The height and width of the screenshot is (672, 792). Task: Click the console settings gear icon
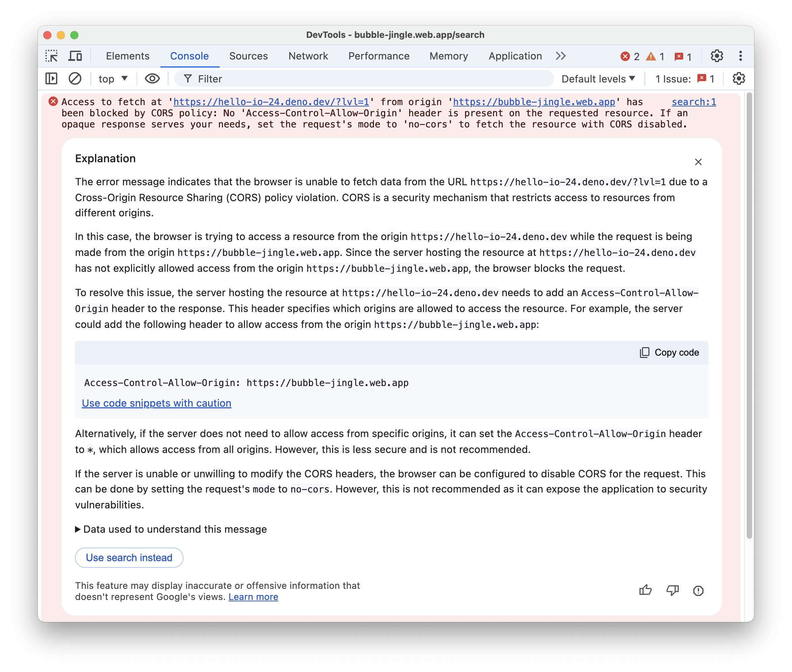(739, 79)
